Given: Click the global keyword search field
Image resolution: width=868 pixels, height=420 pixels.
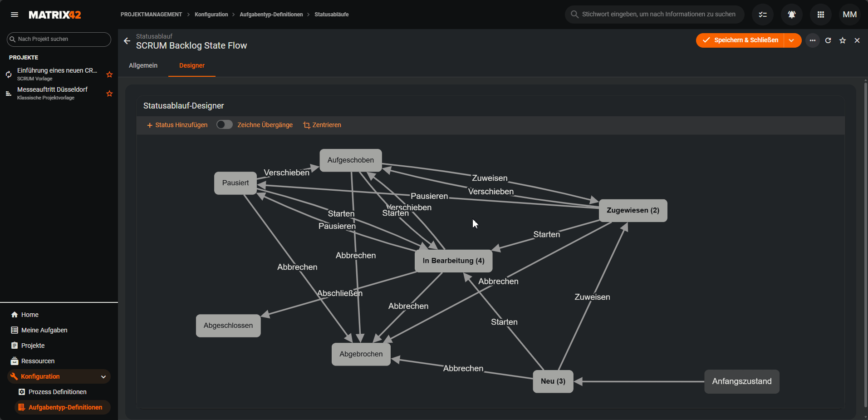Looking at the screenshot, I should (658, 15).
